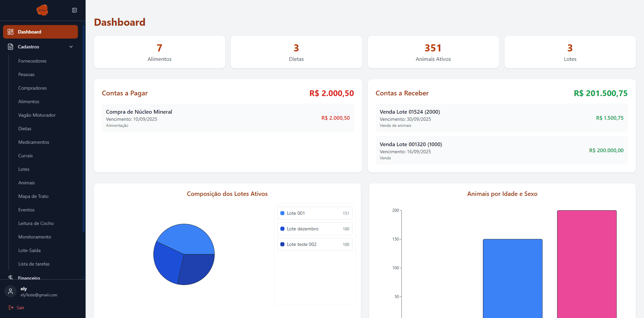Open Mapa de Trato from the sidebar

(33, 196)
